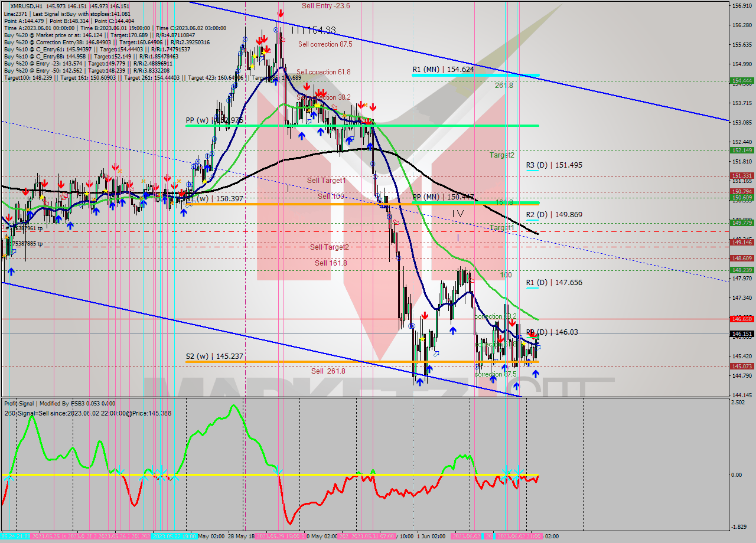The image size is (756, 543).
Task: Select the R2 (D) 149.869 resistance label
Action: 554,215
